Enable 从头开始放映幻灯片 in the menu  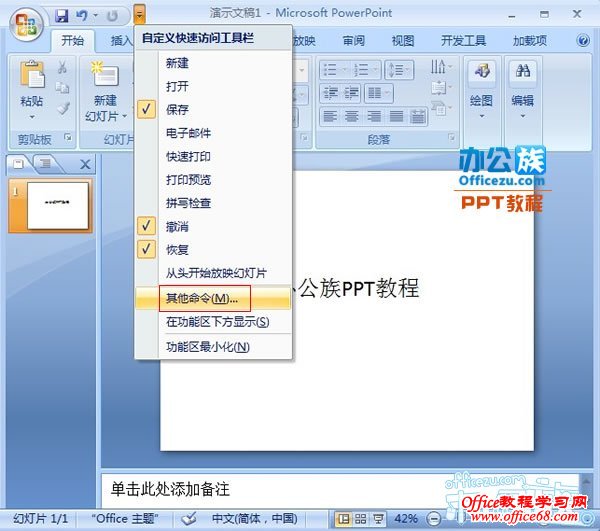[x=213, y=273]
